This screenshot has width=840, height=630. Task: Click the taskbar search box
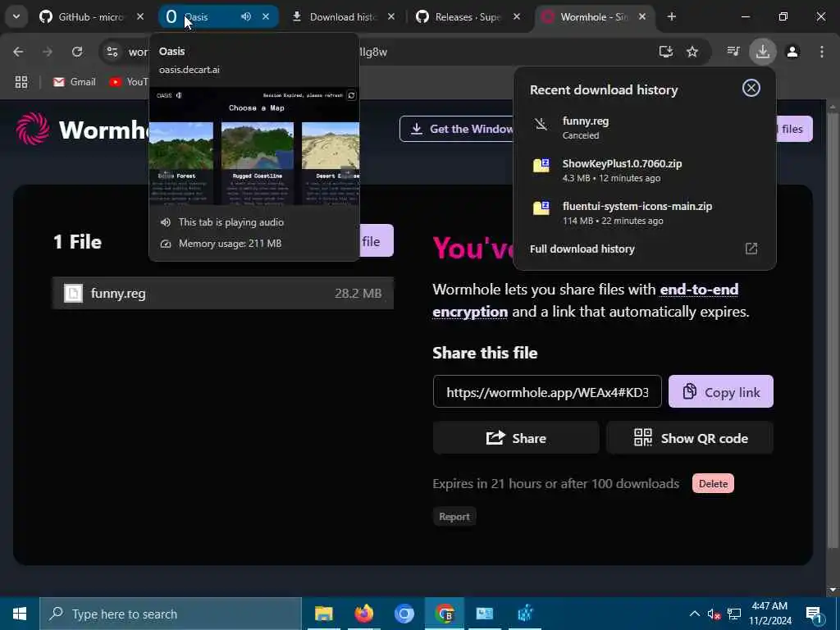tap(171, 614)
